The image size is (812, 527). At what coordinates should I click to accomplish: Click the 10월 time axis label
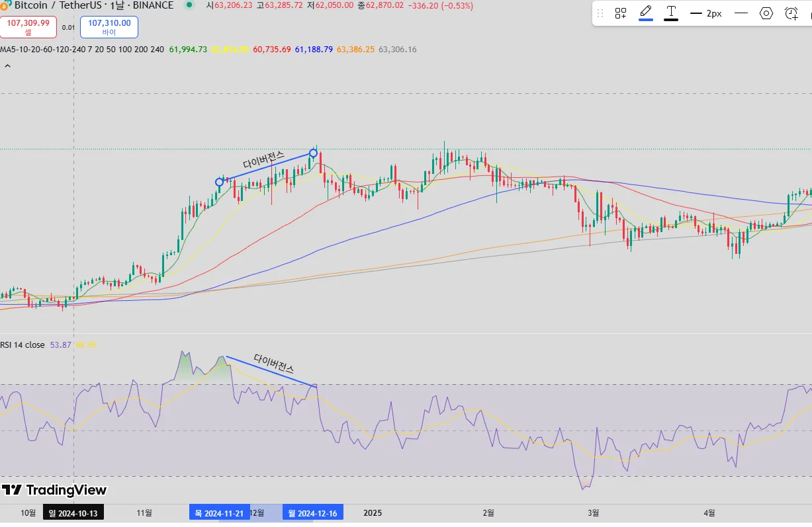pyautogui.click(x=28, y=512)
